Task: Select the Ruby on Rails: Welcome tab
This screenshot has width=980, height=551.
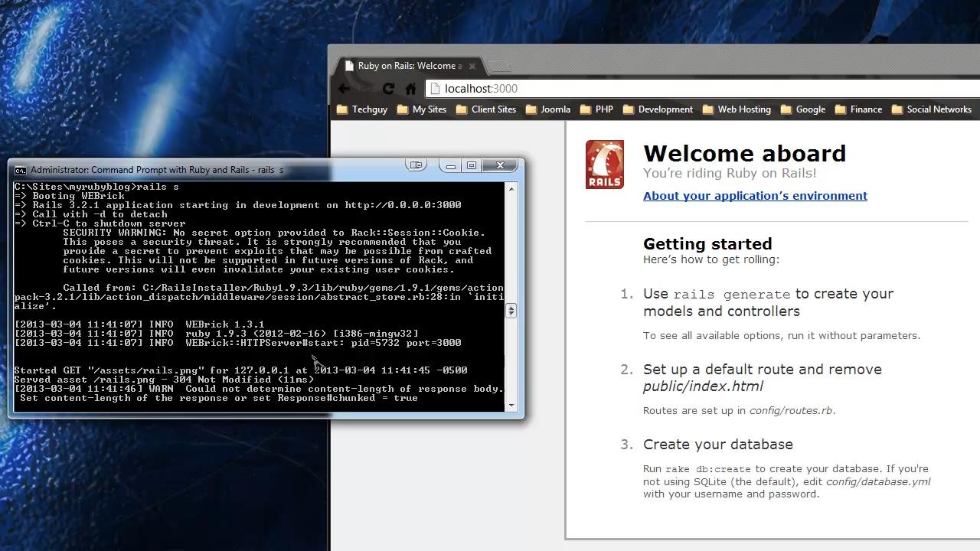Action: point(410,66)
